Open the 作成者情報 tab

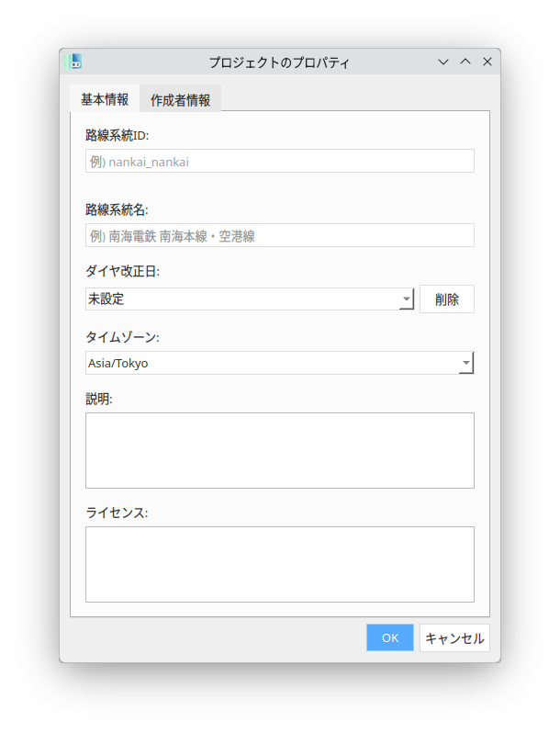[x=180, y=99]
